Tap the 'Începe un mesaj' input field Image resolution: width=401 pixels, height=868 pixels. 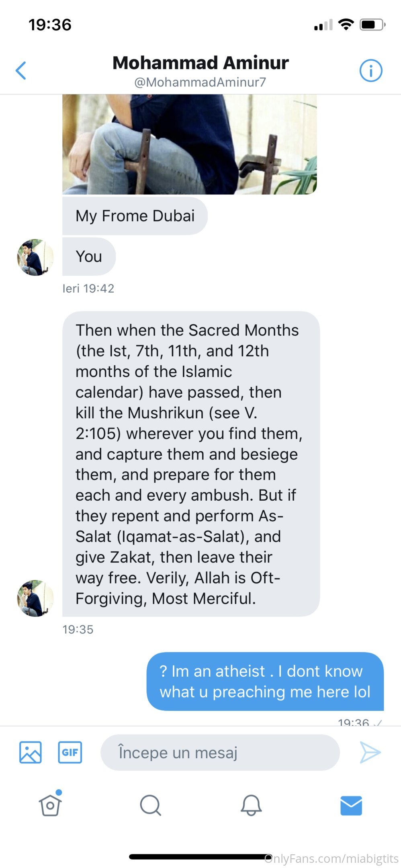pos(220,752)
